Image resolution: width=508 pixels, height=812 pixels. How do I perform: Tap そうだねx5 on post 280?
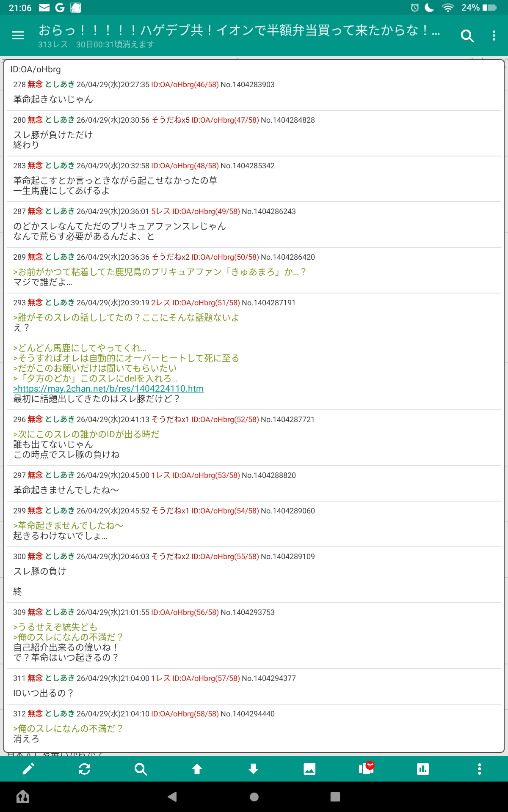(170, 120)
